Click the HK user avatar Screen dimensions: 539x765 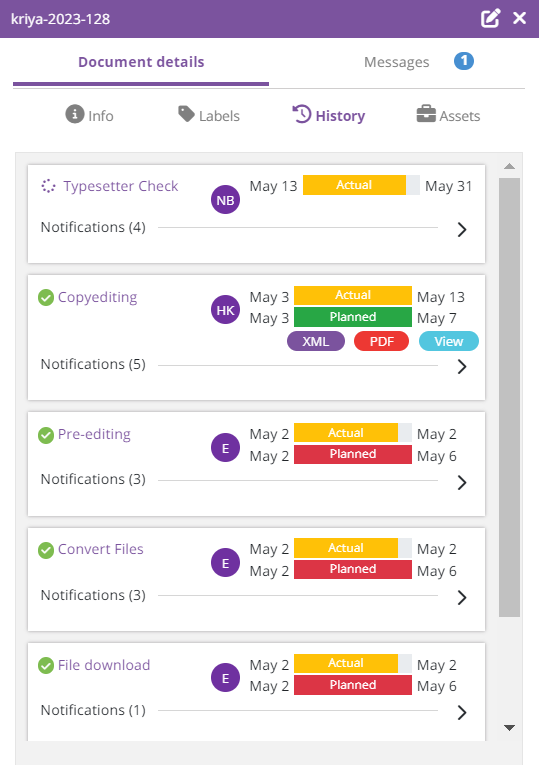coord(225,309)
